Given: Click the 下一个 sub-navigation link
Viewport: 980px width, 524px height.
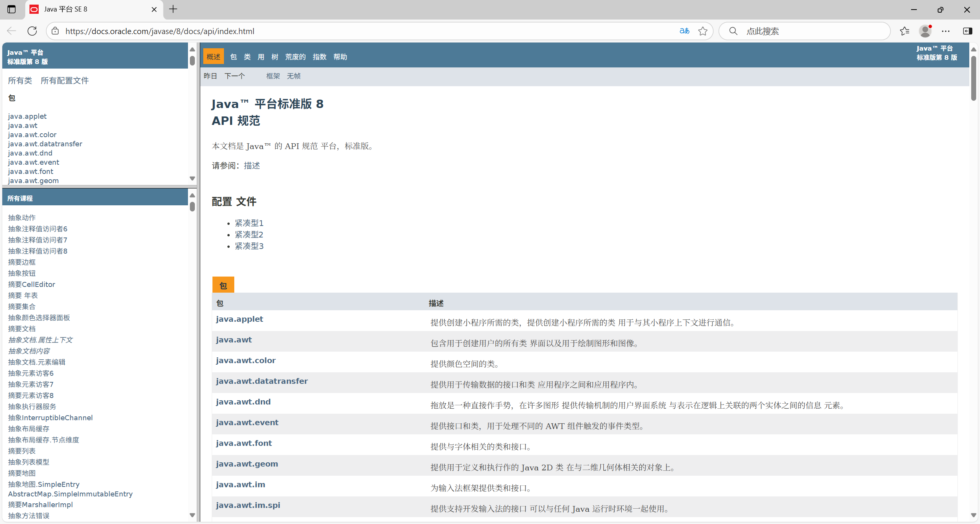Looking at the screenshot, I should click(x=235, y=76).
